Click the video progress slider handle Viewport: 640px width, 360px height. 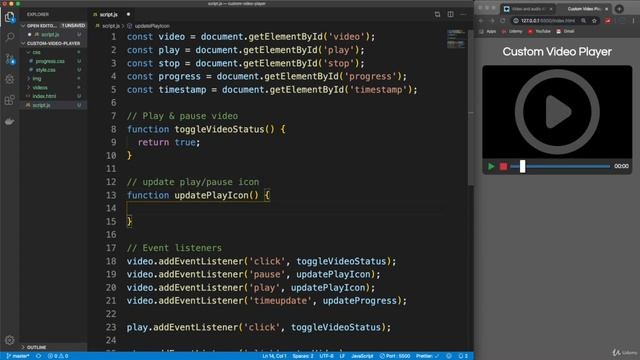click(522, 167)
